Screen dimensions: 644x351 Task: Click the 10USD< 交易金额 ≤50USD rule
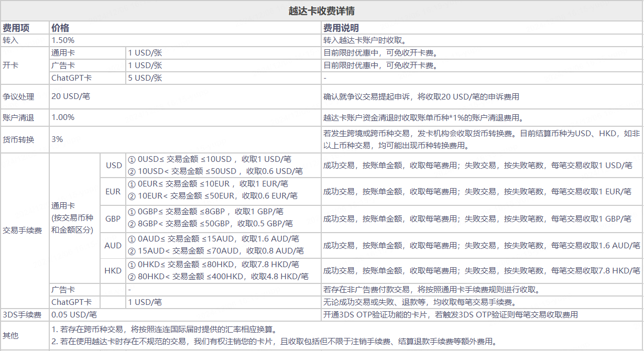215,171
